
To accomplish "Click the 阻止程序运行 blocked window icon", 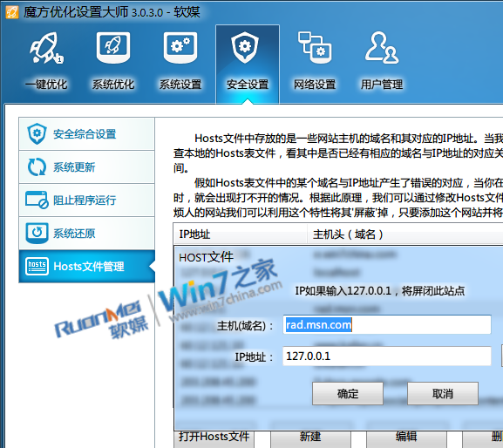I will pyautogui.click(x=37, y=200).
